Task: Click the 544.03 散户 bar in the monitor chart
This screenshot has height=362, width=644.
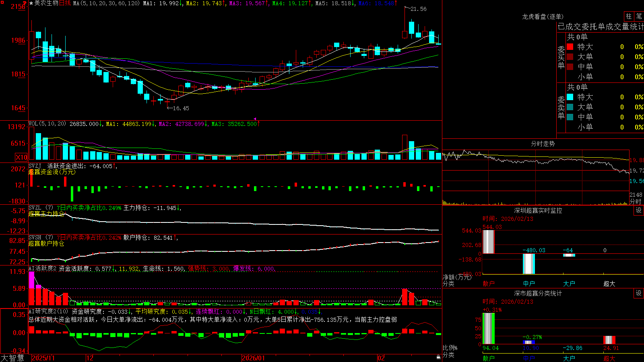Action: click(489, 242)
